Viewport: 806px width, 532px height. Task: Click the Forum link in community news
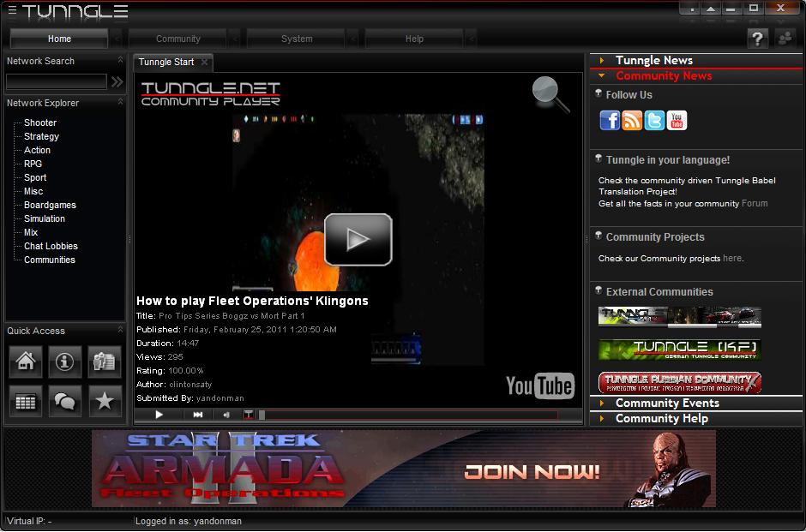click(x=755, y=204)
